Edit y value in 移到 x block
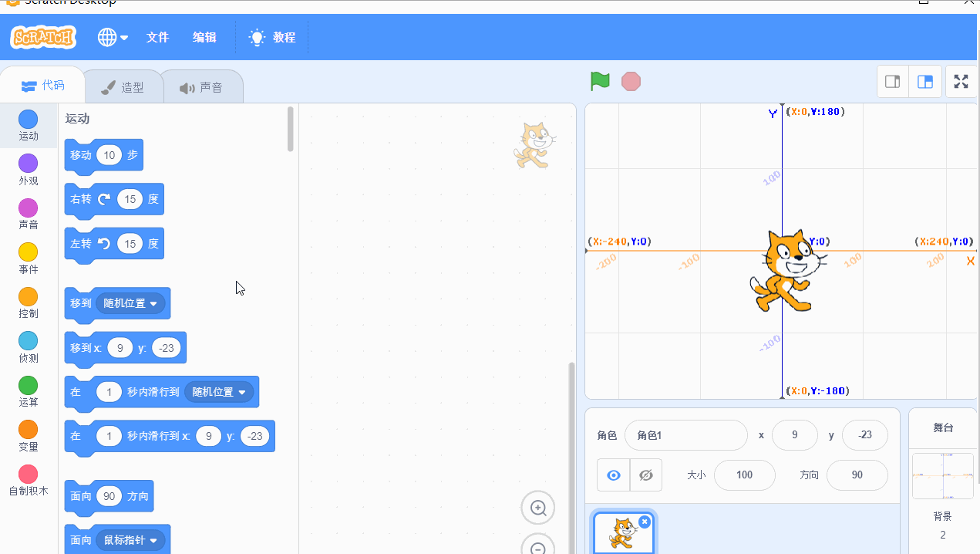The image size is (980, 554). [166, 348]
